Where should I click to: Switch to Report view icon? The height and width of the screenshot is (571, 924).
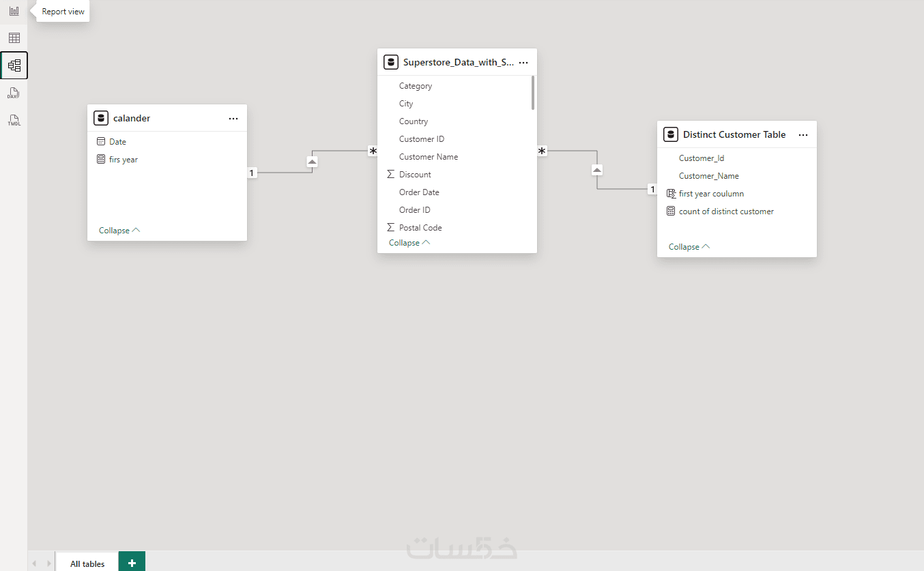click(14, 11)
